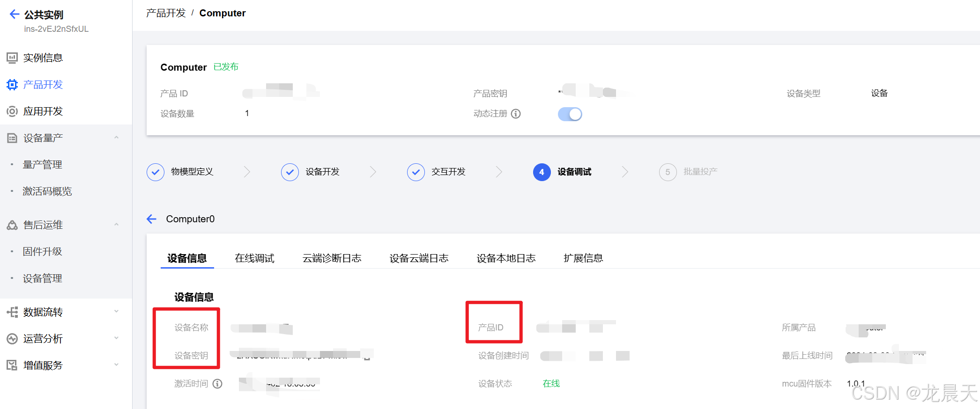Go to the 批量投产 step label

coord(701,172)
